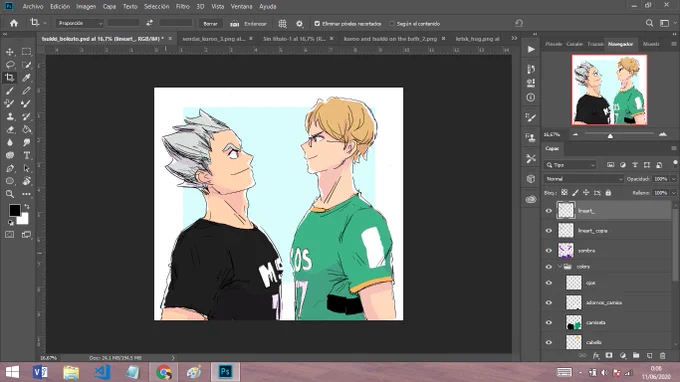Image resolution: width=680 pixels, height=382 pixels.
Task: Create new group folder icon
Action: click(636, 356)
